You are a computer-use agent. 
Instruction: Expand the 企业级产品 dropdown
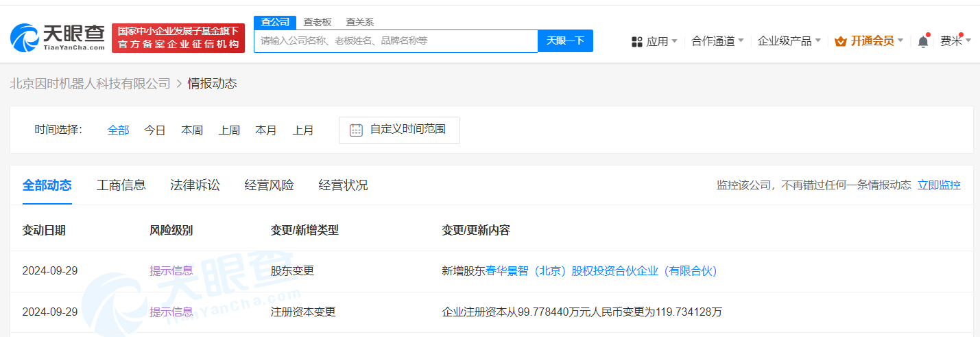tap(789, 41)
